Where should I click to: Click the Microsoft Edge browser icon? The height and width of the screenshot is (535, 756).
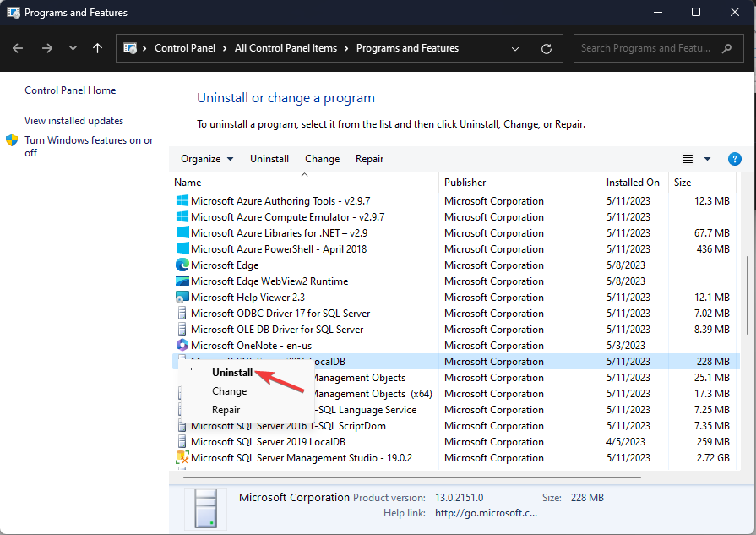coord(182,265)
